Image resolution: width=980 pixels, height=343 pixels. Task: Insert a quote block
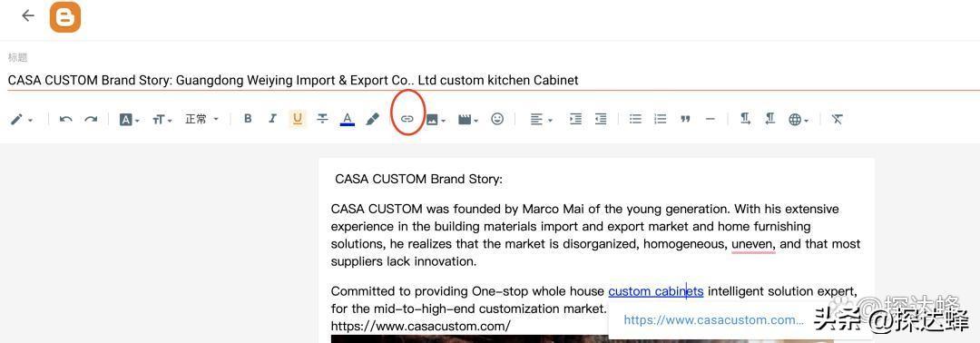[x=686, y=119]
